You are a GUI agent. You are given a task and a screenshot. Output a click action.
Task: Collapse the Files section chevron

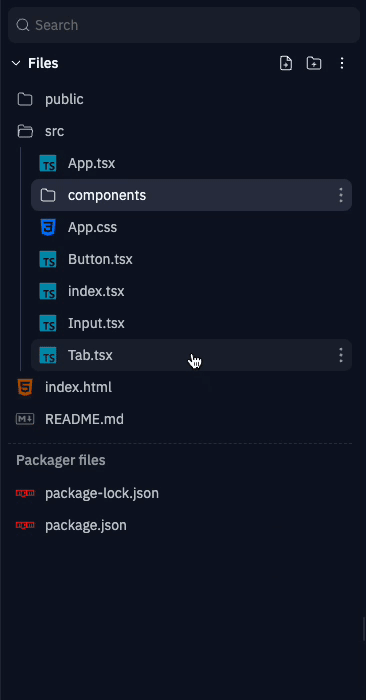pyautogui.click(x=16, y=63)
